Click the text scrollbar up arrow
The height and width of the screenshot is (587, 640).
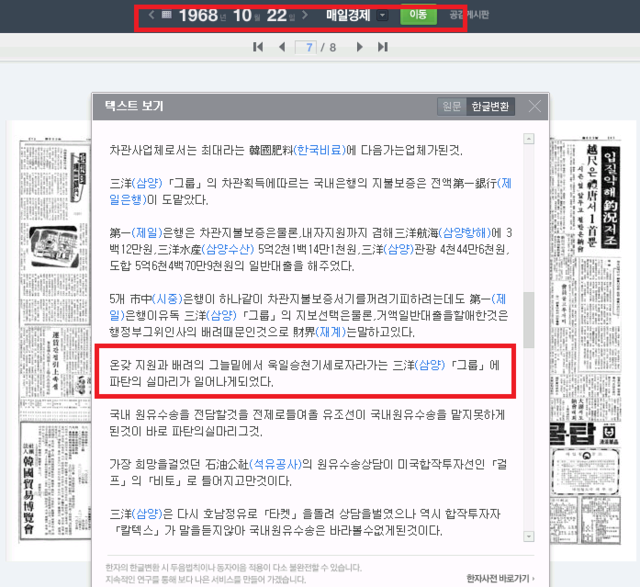point(529,139)
